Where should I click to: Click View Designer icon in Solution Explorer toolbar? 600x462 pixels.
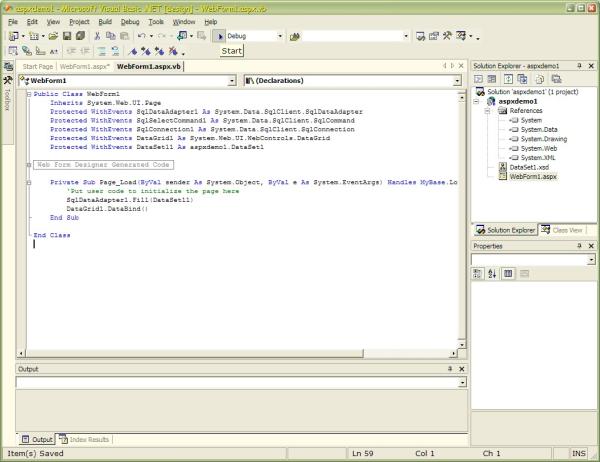coord(492,79)
